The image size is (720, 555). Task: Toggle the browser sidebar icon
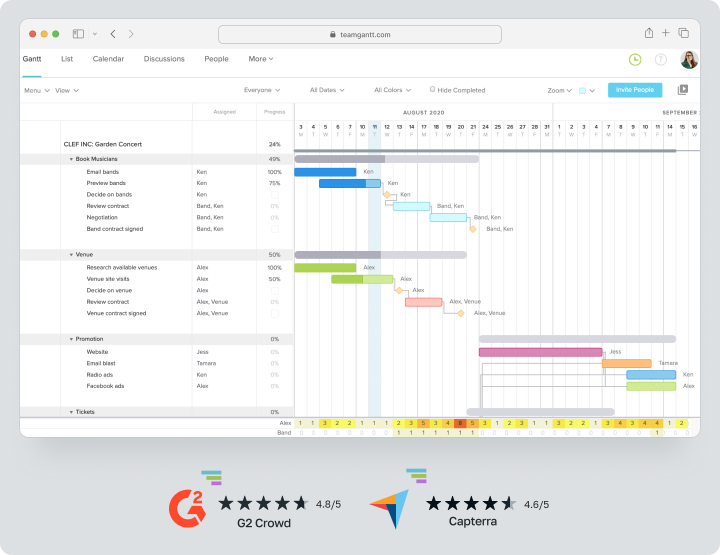78,34
